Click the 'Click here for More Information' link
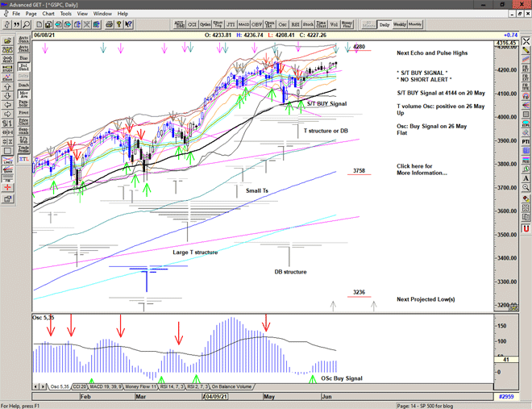This screenshot has width=532, height=409. click(422, 169)
